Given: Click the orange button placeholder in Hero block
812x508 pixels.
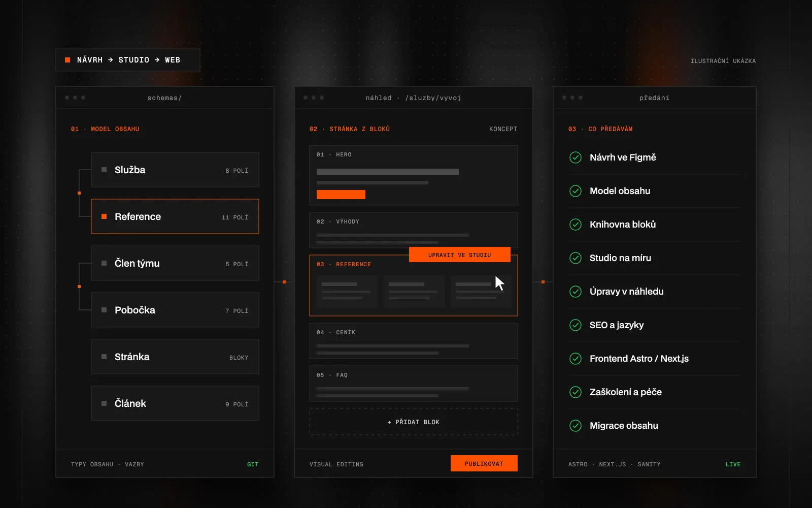Looking at the screenshot, I should click(341, 195).
